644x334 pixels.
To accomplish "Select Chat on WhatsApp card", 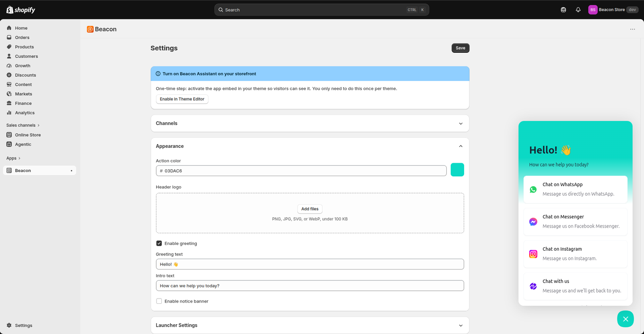I will pos(576,189).
